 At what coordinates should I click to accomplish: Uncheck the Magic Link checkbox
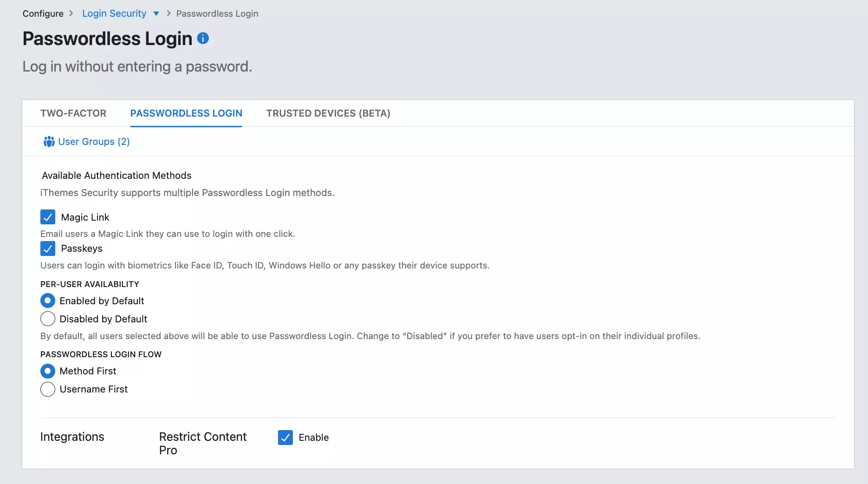point(48,217)
